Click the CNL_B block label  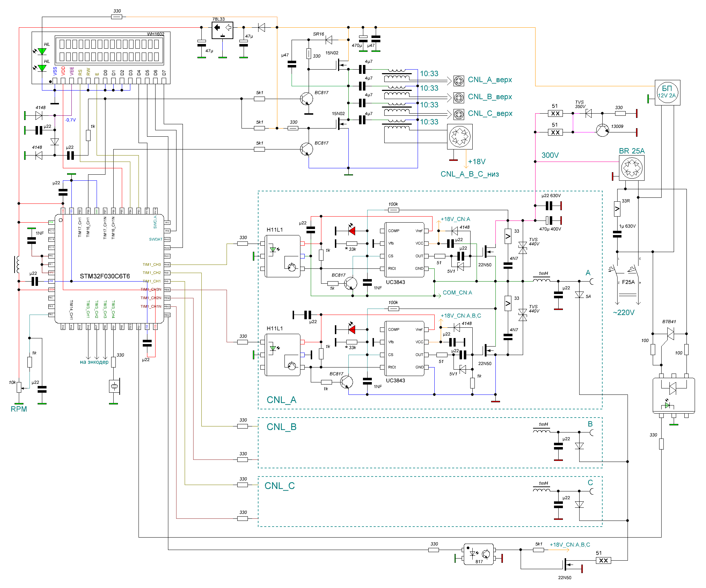(x=281, y=427)
